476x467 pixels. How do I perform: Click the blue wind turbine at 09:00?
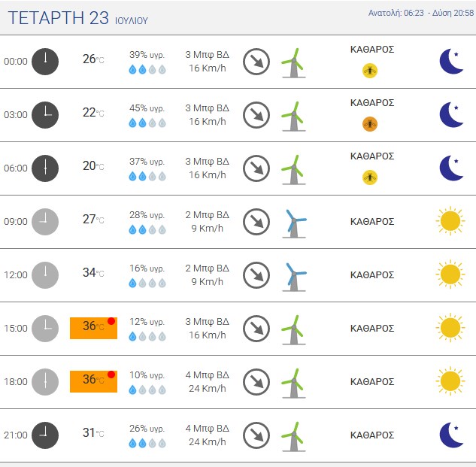pos(294,224)
